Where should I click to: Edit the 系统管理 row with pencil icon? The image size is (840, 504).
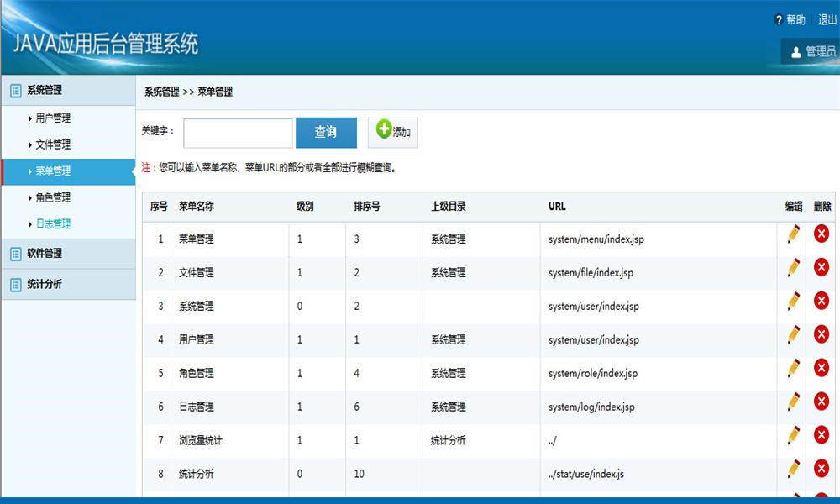click(793, 302)
